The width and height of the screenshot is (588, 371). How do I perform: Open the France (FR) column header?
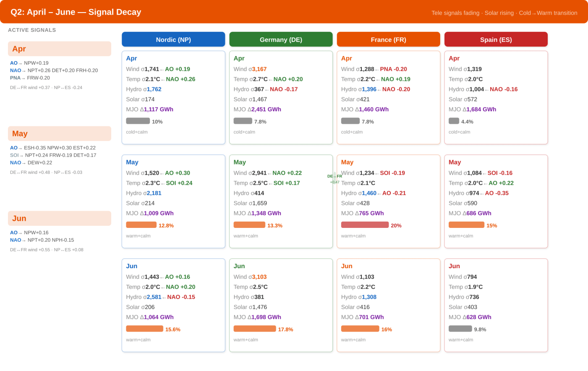coord(388,39)
